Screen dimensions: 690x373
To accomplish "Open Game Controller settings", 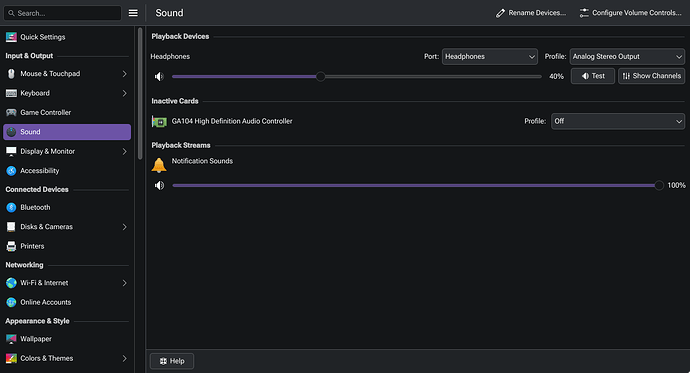I will coord(67,113).
